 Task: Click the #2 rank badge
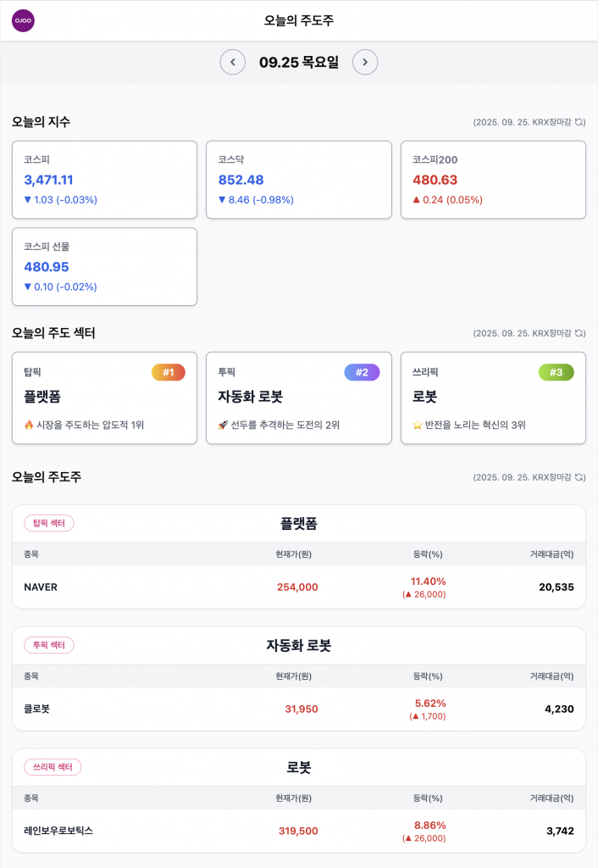tap(362, 372)
